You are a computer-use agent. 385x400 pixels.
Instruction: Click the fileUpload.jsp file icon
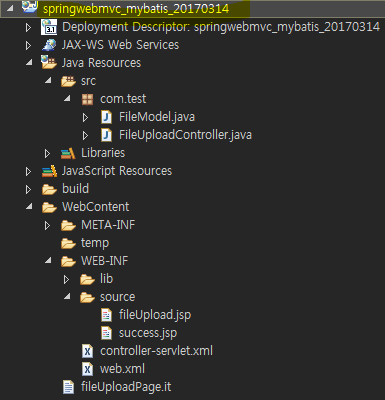pos(106,315)
